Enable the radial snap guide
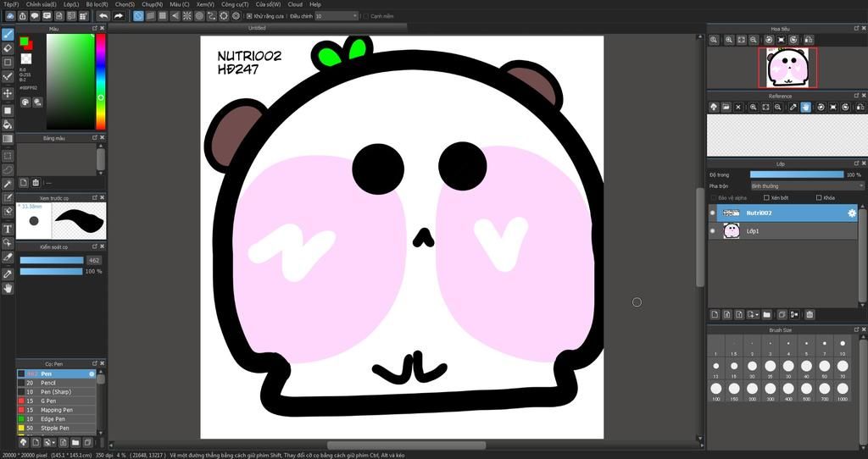 pyautogui.click(x=187, y=16)
